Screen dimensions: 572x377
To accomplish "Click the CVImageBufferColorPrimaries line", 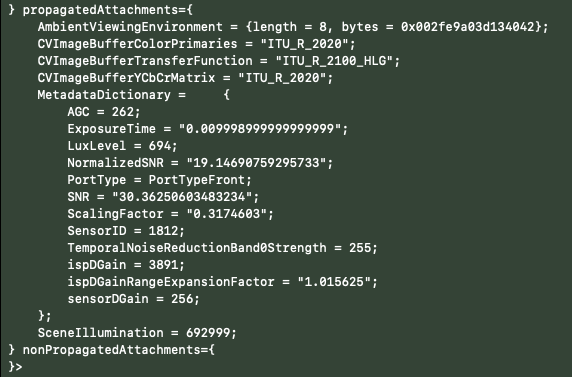I will pyautogui.click(x=196, y=44).
